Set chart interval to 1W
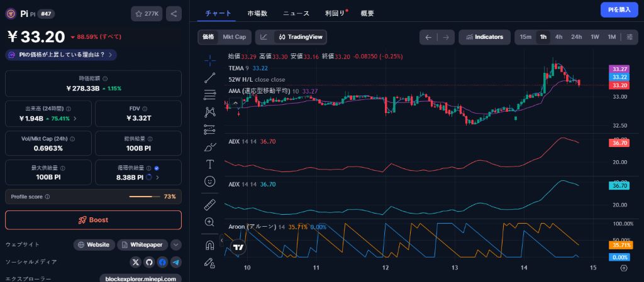This screenshot has height=282, width=644. tap(595, 37)
